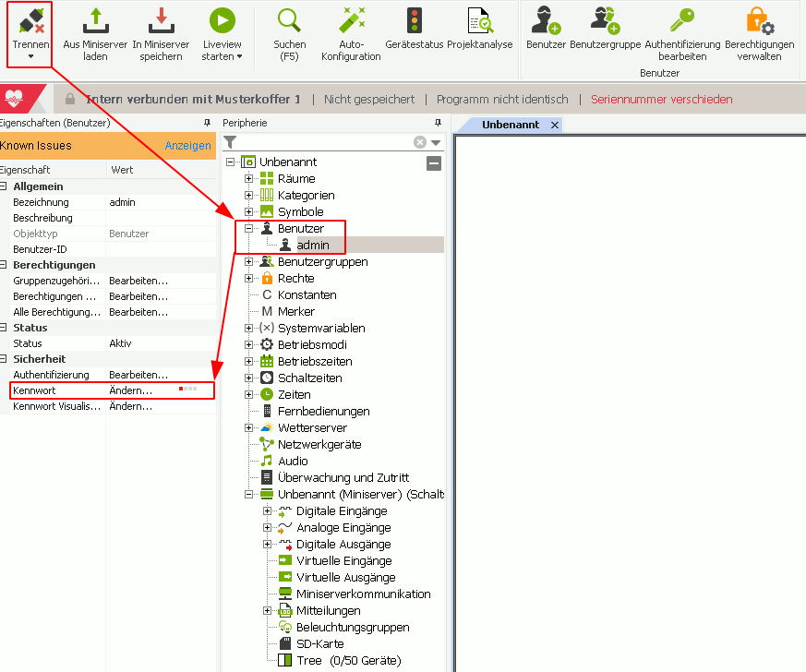Click Ändern… for Kennwort
The height and width of the screenshot is (672, 806).
[130, 390]
